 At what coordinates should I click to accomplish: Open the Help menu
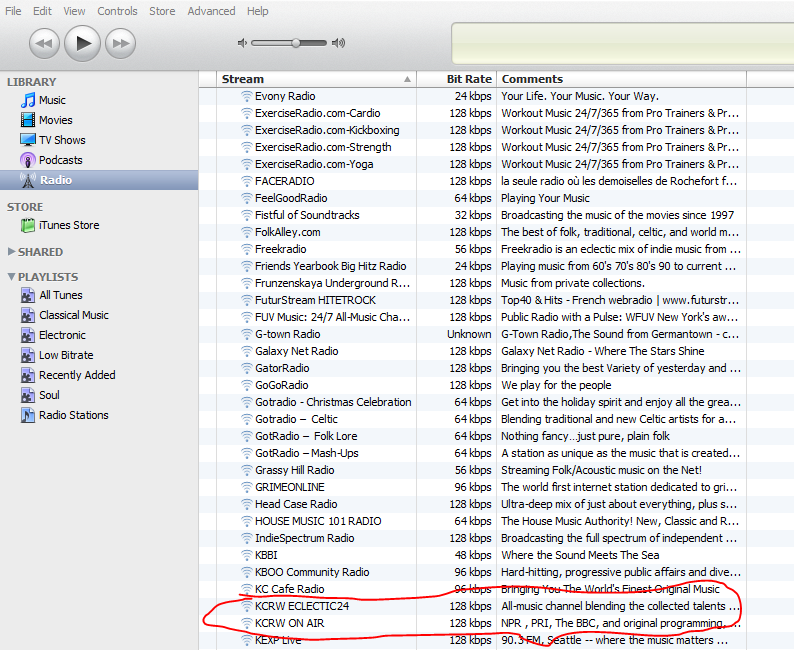coord(257,11)
